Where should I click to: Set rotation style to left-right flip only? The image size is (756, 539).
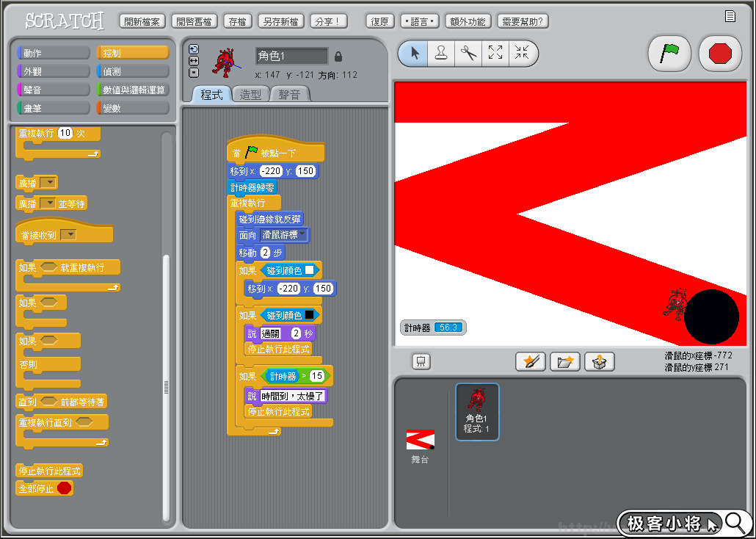coord(194,61)
